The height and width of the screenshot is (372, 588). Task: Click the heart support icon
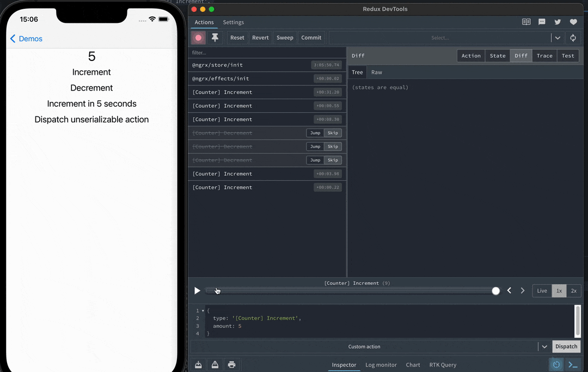click(x=573, y=22)
